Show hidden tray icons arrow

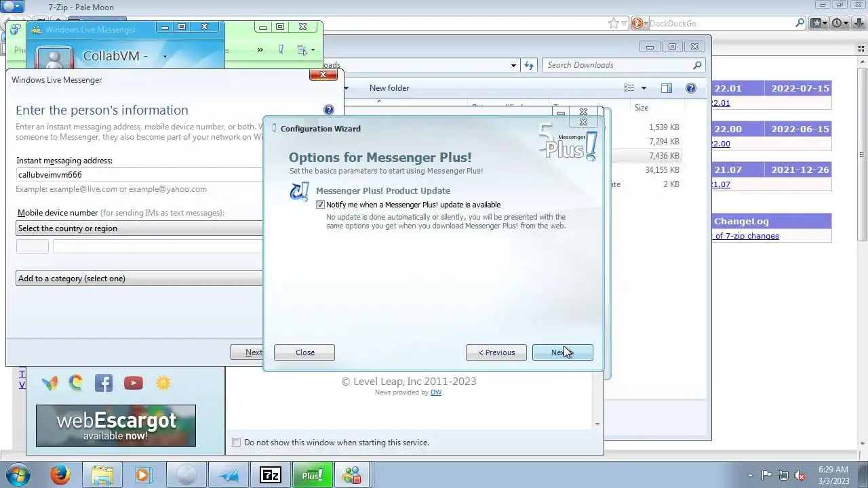750,475
